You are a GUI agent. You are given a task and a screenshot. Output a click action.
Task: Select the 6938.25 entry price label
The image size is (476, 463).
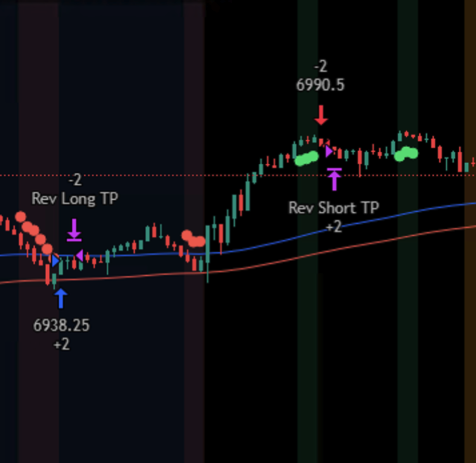(62, 326)
